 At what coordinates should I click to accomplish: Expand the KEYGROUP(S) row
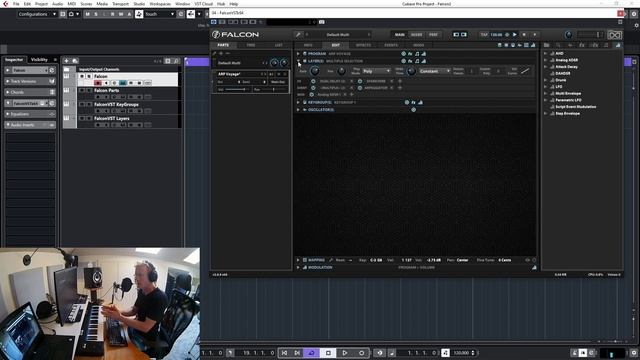[x=298, y=102]
